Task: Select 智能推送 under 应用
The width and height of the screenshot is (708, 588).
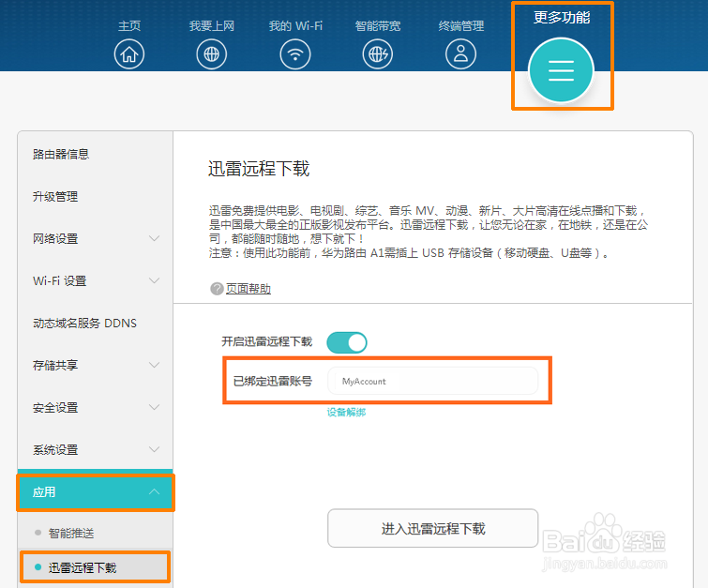Action: 71,534
